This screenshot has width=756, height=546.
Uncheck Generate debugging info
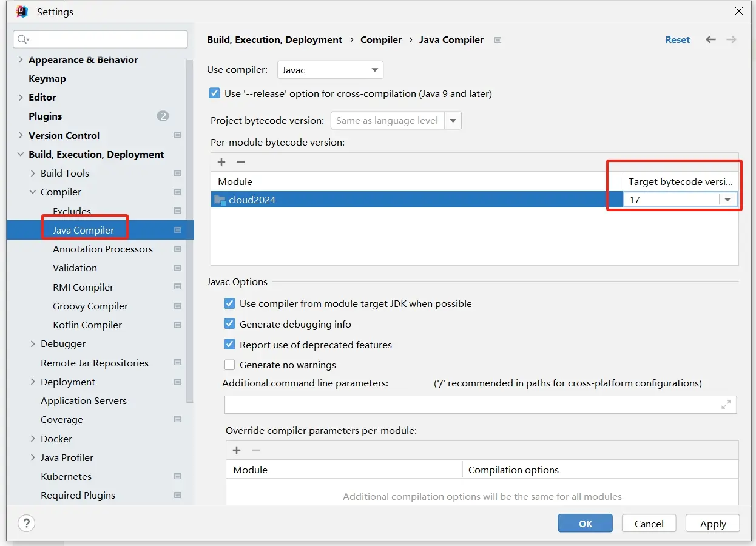click(x=229, y=324)
